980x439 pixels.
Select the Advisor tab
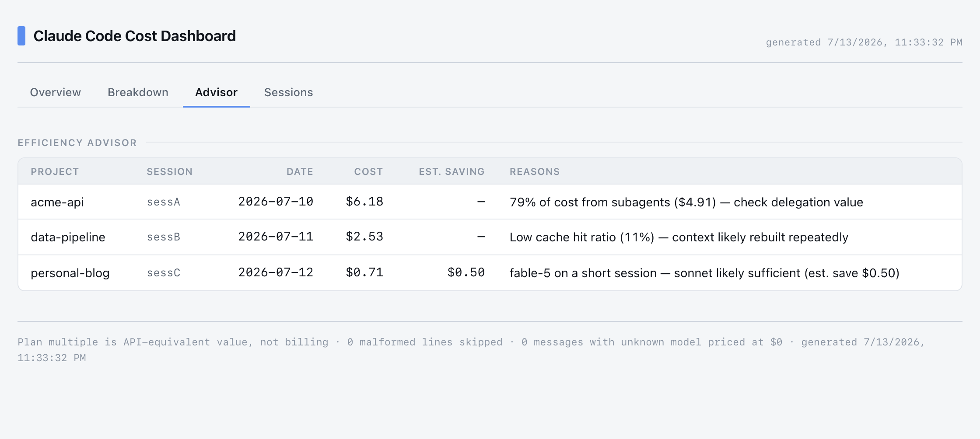click(x=216, y=92)
